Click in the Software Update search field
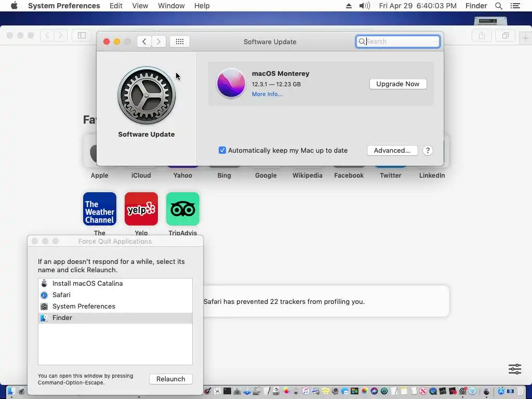Screen dimensions: 532x399 (397, 42)
